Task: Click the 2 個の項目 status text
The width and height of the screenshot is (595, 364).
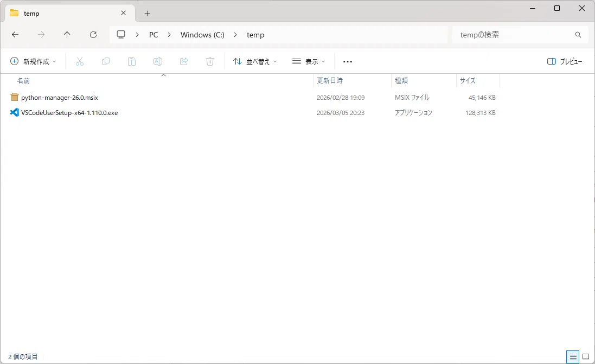Action: (23, 357)
